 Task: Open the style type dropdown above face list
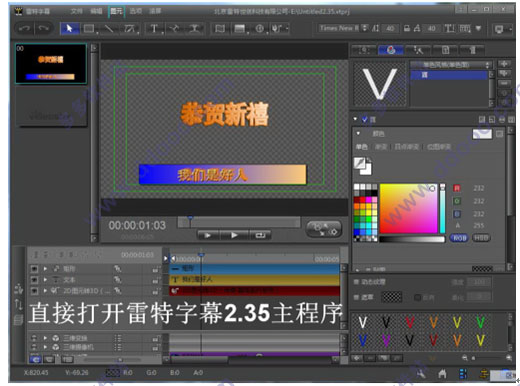point(451,65)
